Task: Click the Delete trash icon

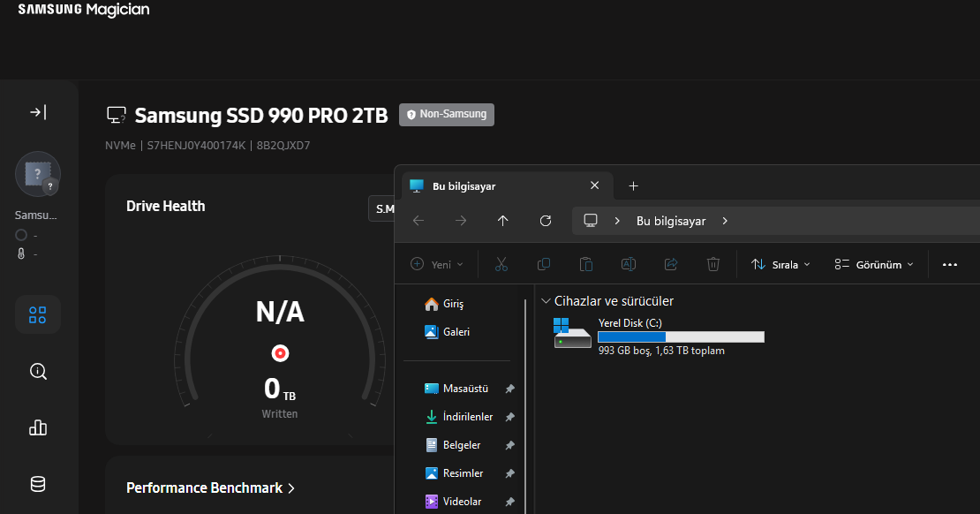Action: click(713, 264)
